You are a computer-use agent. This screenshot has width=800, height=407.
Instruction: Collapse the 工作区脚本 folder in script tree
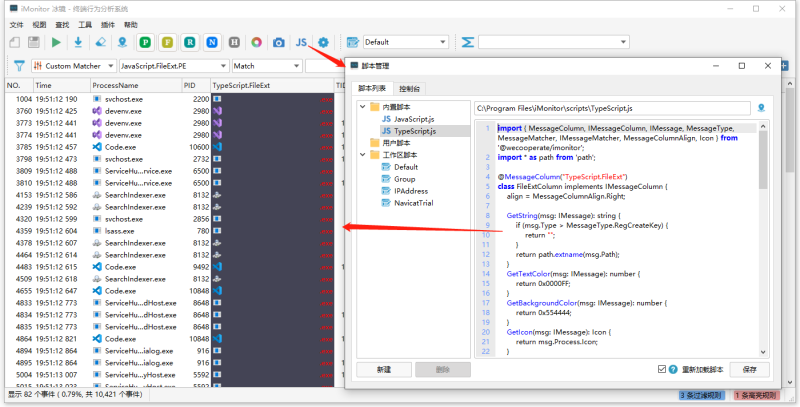(x=363, y=155)
